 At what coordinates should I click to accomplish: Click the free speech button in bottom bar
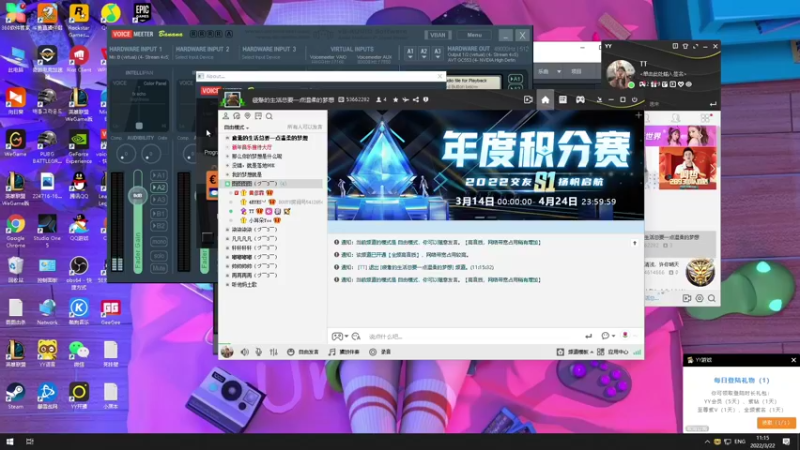303,352
